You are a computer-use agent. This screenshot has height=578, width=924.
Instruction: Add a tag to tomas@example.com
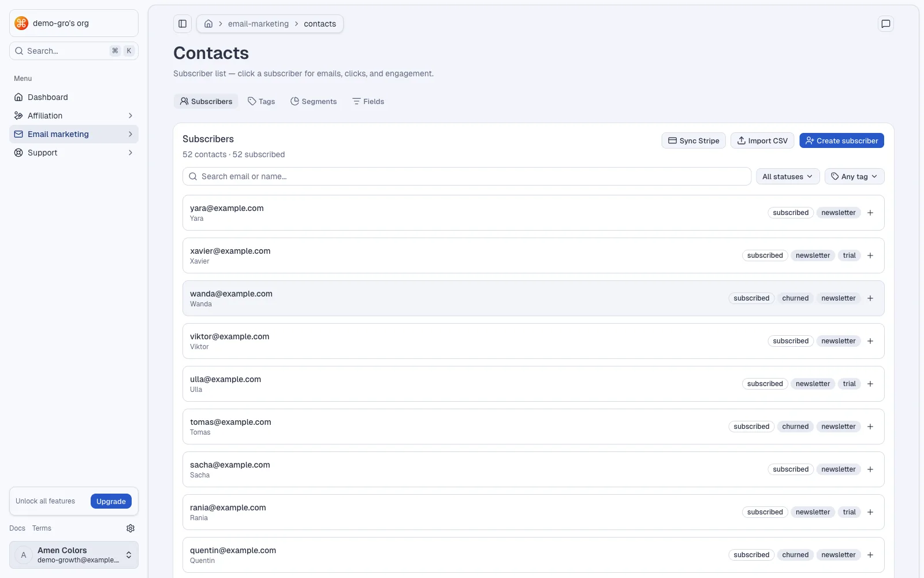click(x=870, y=427)
